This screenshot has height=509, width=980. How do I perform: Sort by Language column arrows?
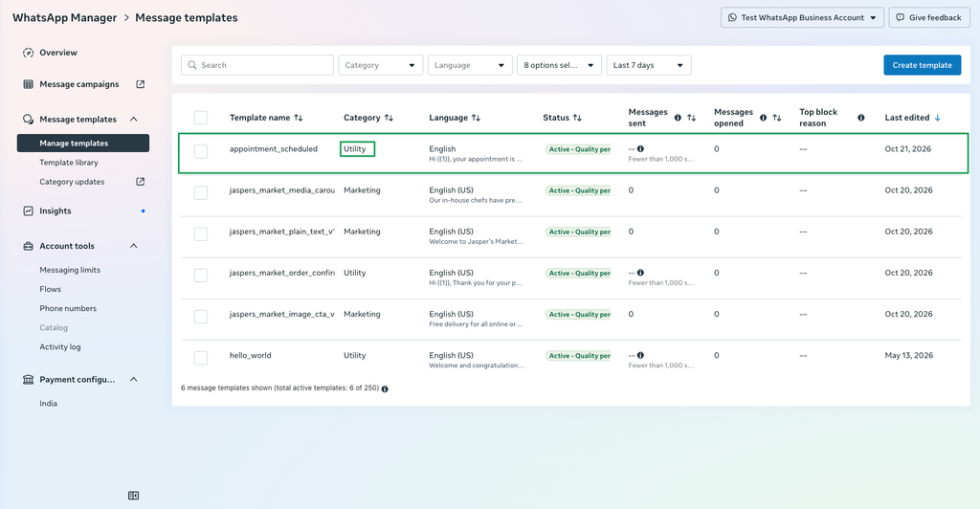point(477,118)
